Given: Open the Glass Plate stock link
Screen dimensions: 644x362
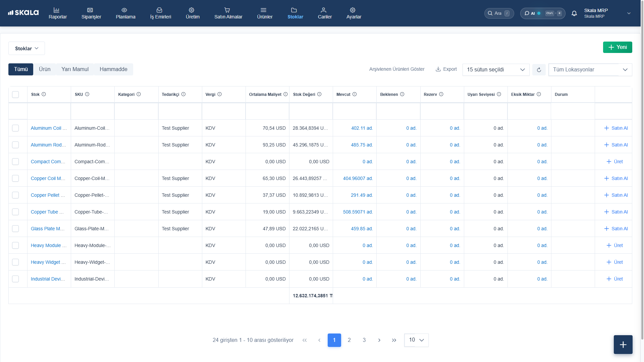Looking at the screenshot, I should coord(48,229).
